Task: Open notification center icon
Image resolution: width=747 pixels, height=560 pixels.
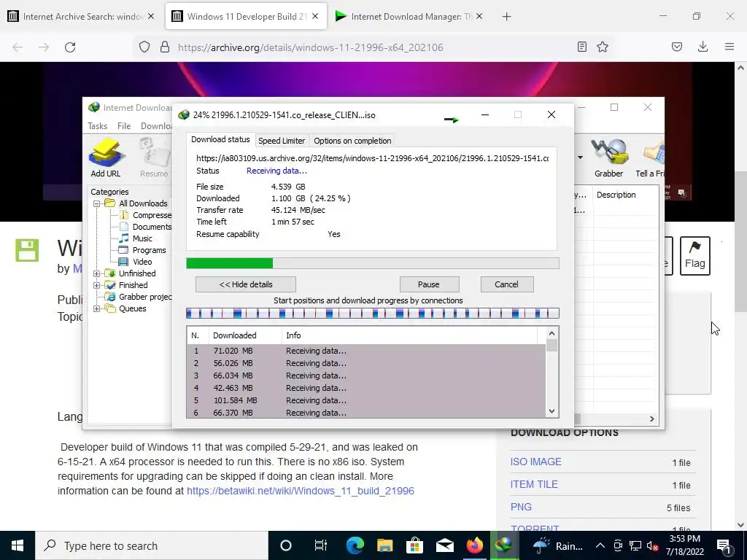Action: click(x=724, y=545)
